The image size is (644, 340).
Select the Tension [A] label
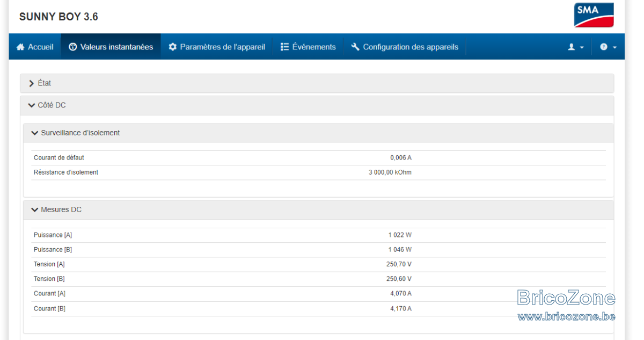[49, 264]
